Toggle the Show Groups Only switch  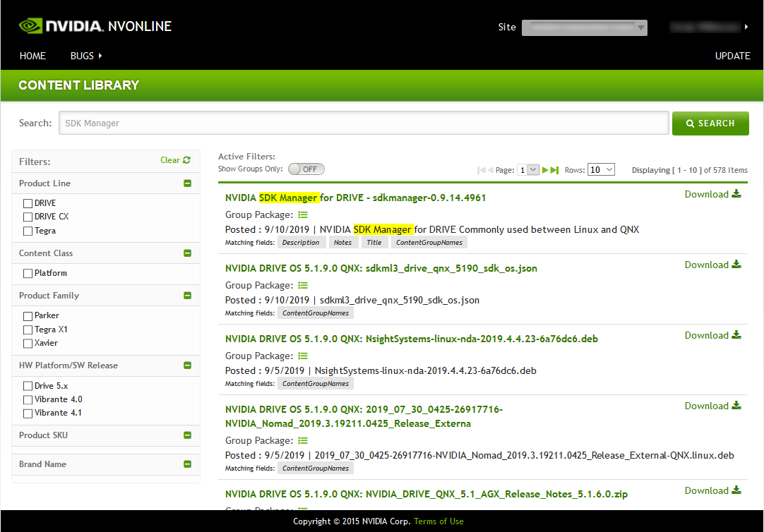pos(306,169)
